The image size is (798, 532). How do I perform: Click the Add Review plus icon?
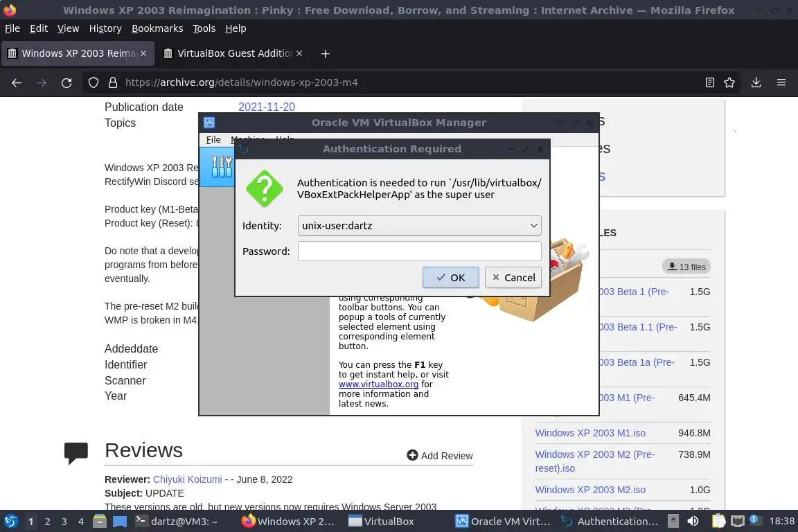412,455
